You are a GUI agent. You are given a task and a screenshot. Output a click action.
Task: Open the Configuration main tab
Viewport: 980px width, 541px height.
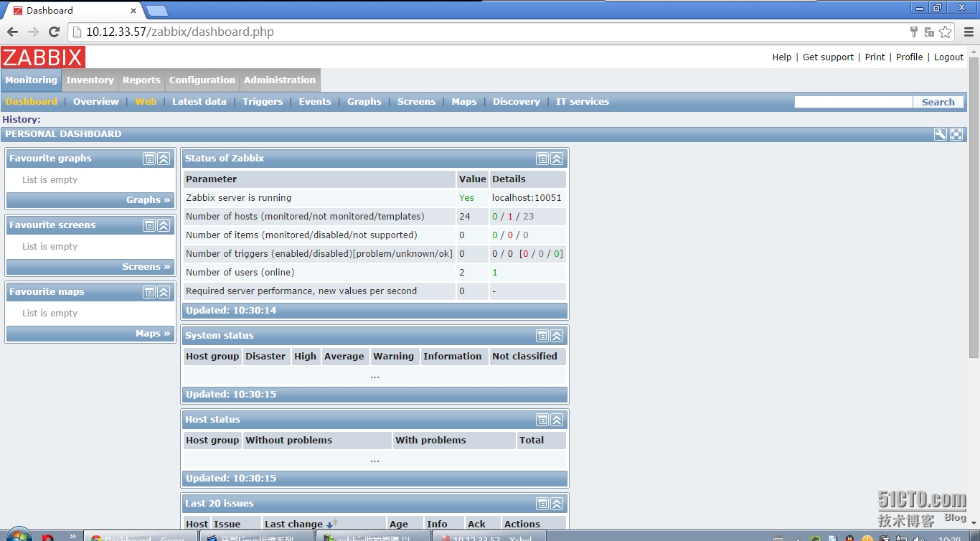pyautogui.click(x=202, y=80)
